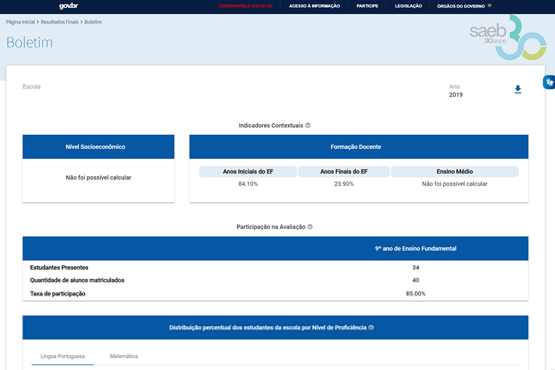The image size is (555, 370).
Task: Click Quantidade de alunos matriculados label
Action: [x=77, y=280]
